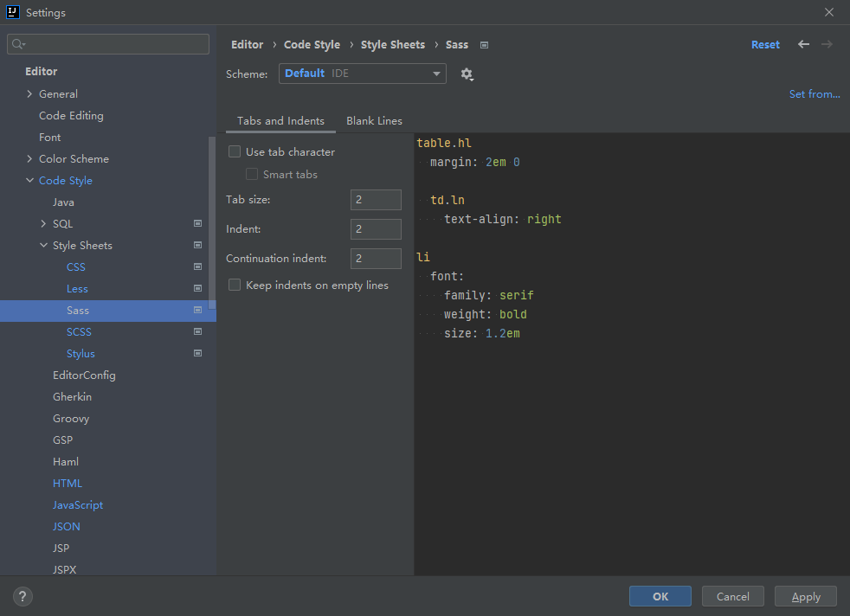Expand the SQL tree node
Image resolution: width=850 pixels, height=616 pixels.
click(43, 224)
